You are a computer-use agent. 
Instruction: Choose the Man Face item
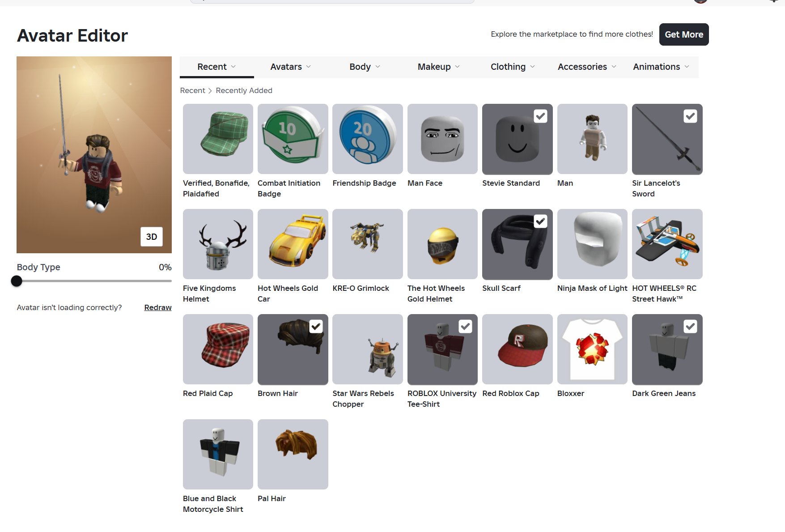[442, 139]
